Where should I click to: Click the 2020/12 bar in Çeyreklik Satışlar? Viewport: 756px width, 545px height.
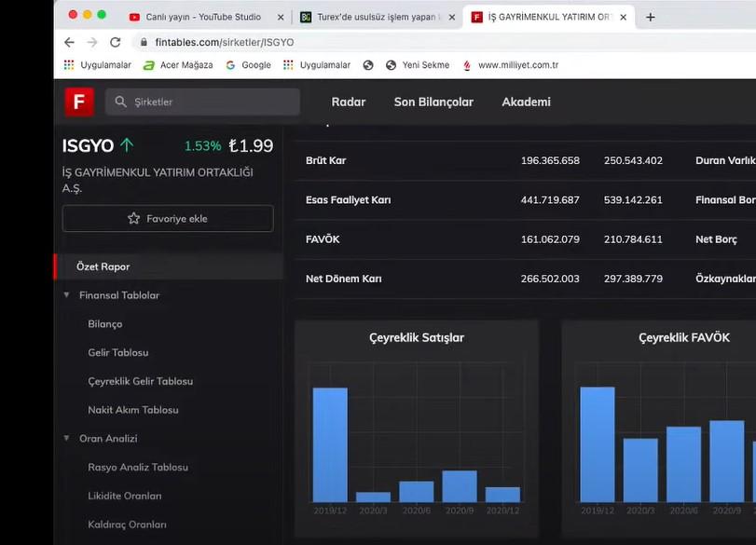pyautogui.click(x=502, y=495)
